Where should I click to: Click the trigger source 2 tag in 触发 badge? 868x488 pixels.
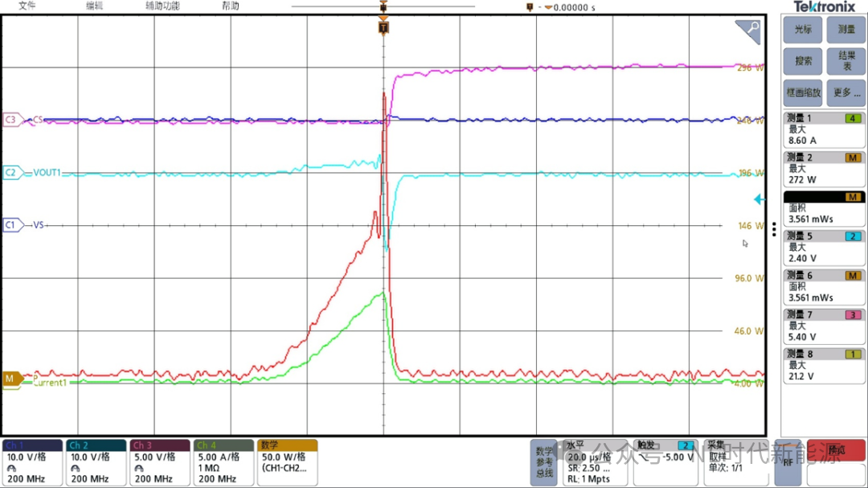pyautogui.click(x=686, y=445)
